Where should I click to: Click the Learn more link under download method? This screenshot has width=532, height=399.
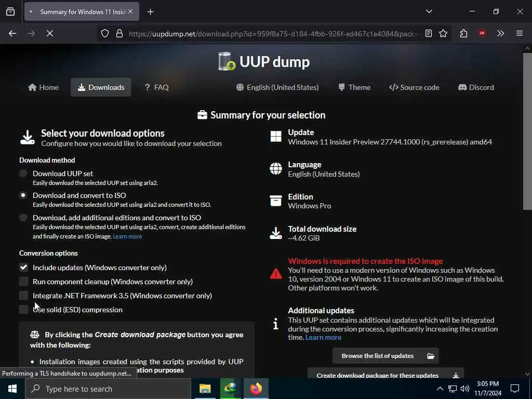127,236
